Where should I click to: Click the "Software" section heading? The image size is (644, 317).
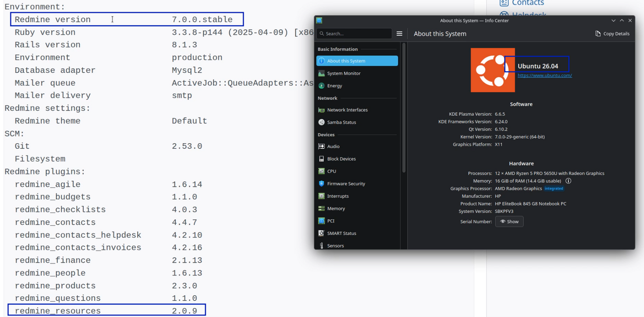coord(521,104)
